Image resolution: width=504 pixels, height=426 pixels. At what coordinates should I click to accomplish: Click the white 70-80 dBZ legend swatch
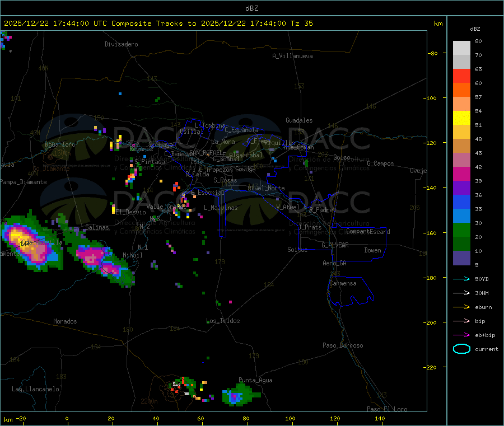pyautogui.click(x=461, y=48)
